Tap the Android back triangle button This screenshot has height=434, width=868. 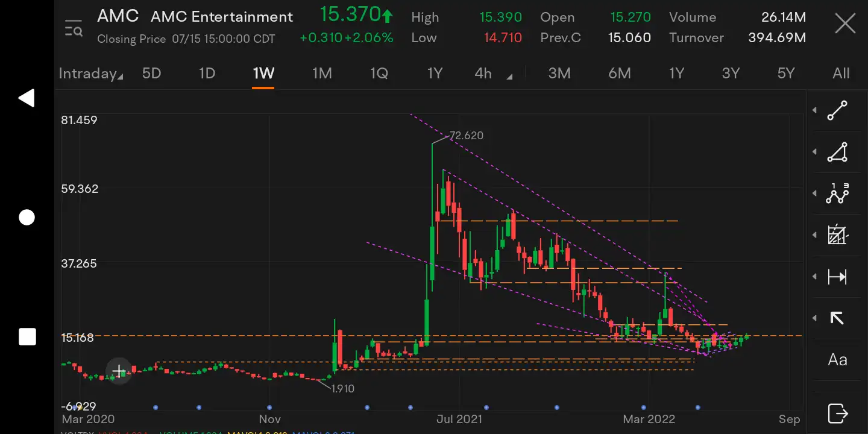click(27, 98)
